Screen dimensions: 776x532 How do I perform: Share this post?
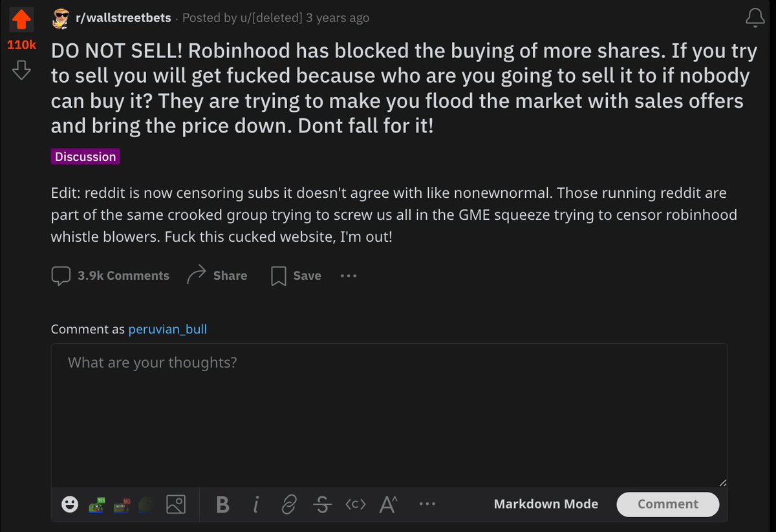click(x=217, y=276)
